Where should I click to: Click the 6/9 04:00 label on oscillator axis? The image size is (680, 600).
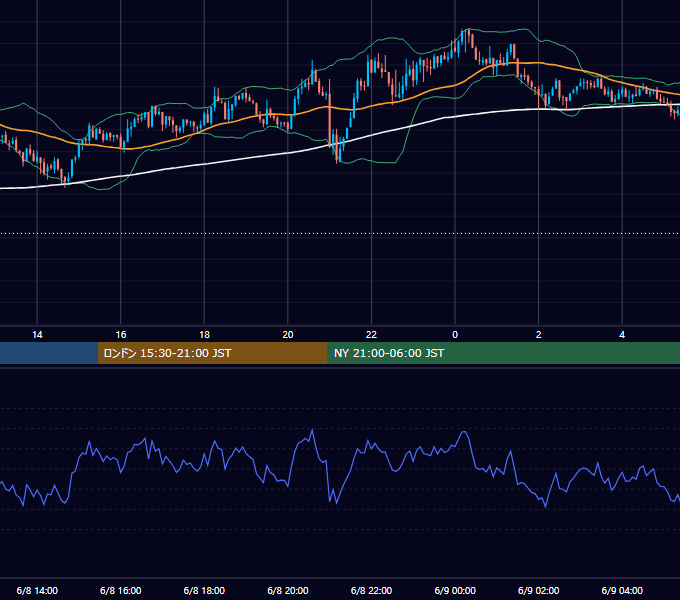pos(622,590)
